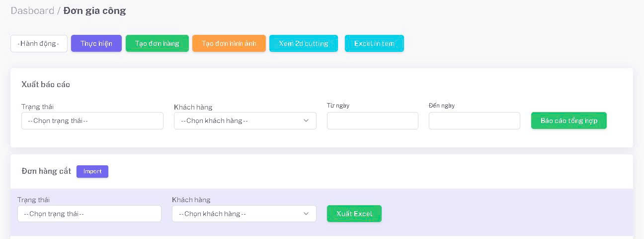Screen dimensions: 644x239
Task: Focus the Từ ngày date field
Action: point(372,120)
